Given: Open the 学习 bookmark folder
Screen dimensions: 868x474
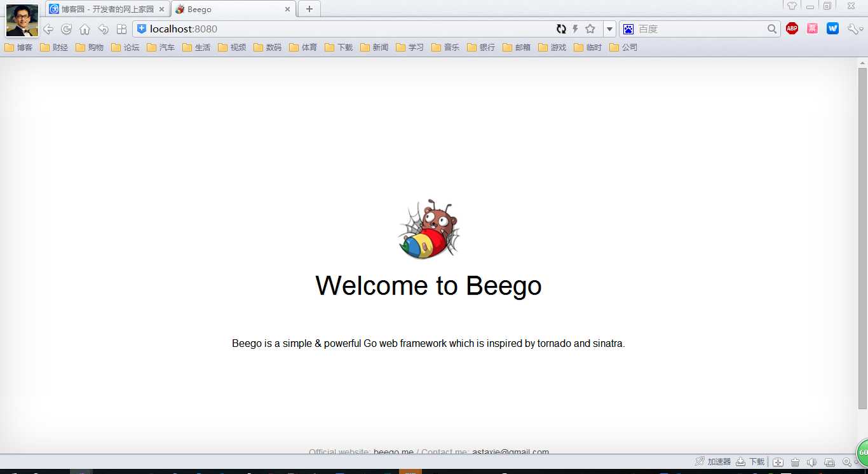Looking at the screenshot, I should 410,48.
